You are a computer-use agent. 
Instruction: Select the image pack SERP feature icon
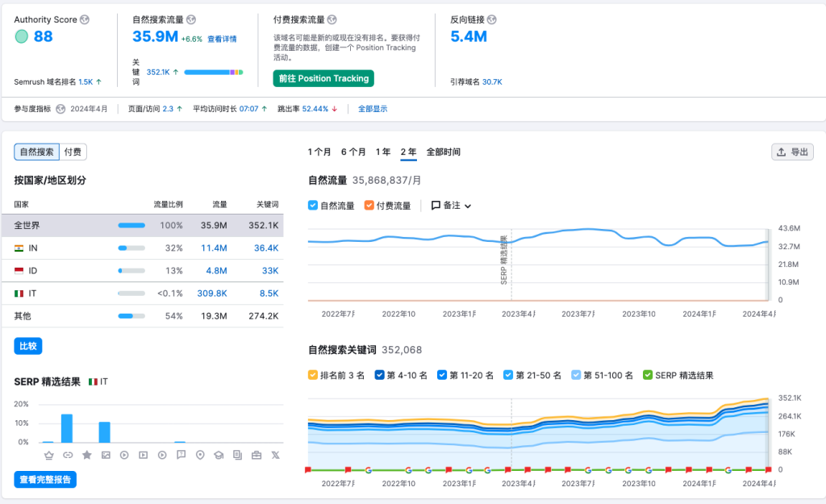point(106,455)
